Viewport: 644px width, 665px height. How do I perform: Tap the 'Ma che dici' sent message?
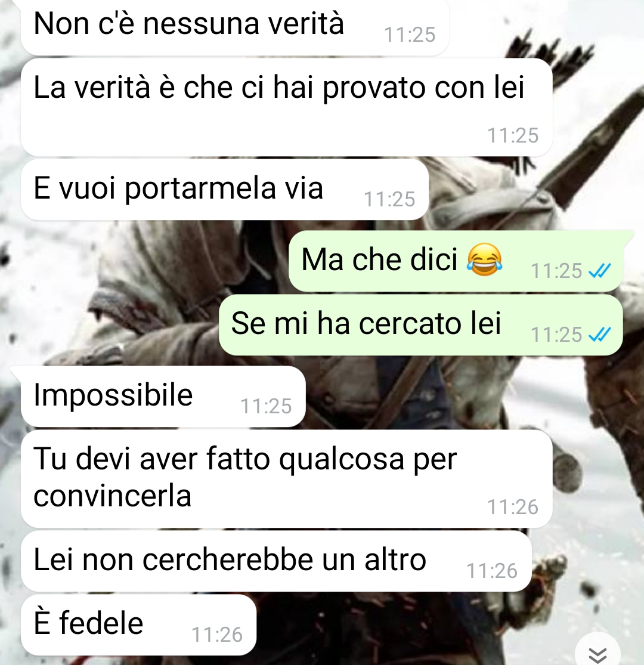click(x=456, y=261)
